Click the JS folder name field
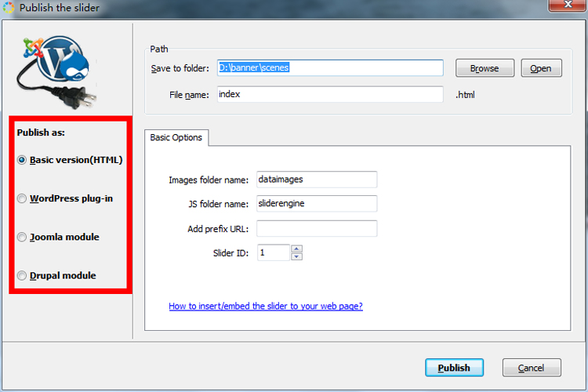 click(317, 204)
